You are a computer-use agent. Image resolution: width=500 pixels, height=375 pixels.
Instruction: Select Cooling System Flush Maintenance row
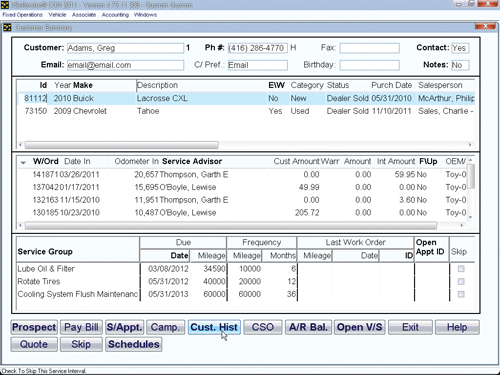click(246, 294)
